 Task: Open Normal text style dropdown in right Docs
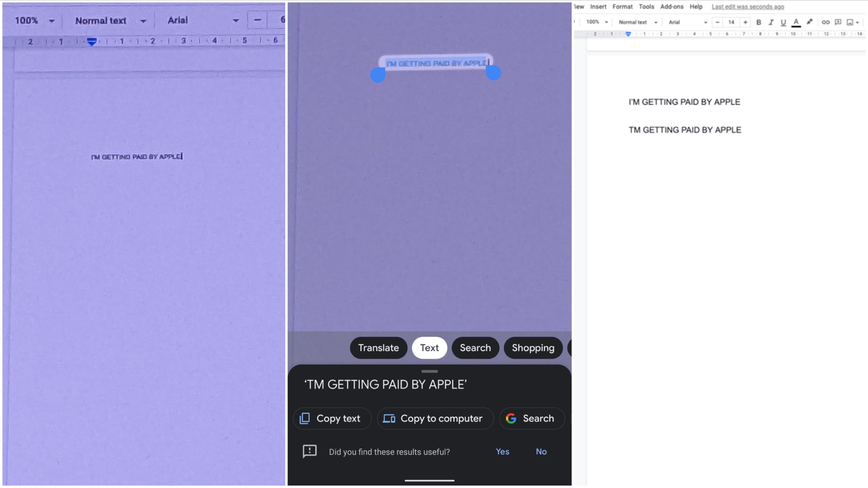pyautogui.click(x=638, y=22)
